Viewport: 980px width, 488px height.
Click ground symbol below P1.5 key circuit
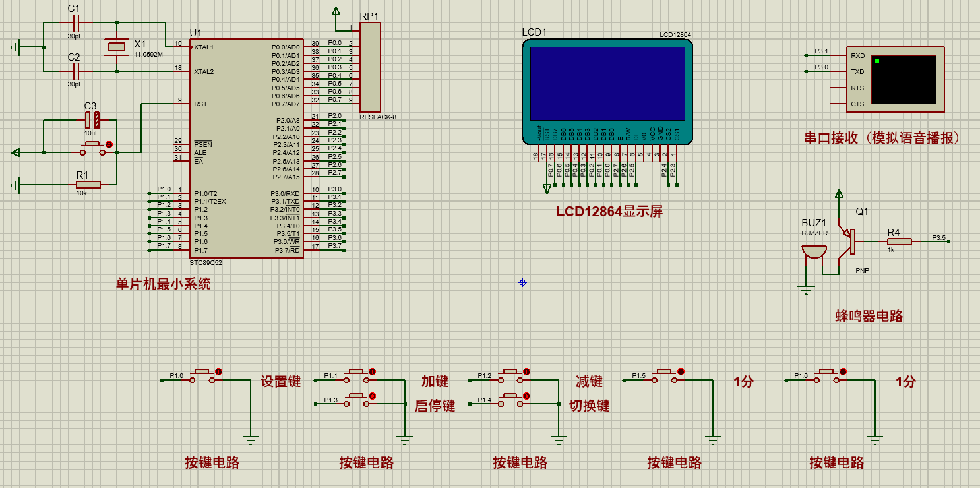[712, 439]
